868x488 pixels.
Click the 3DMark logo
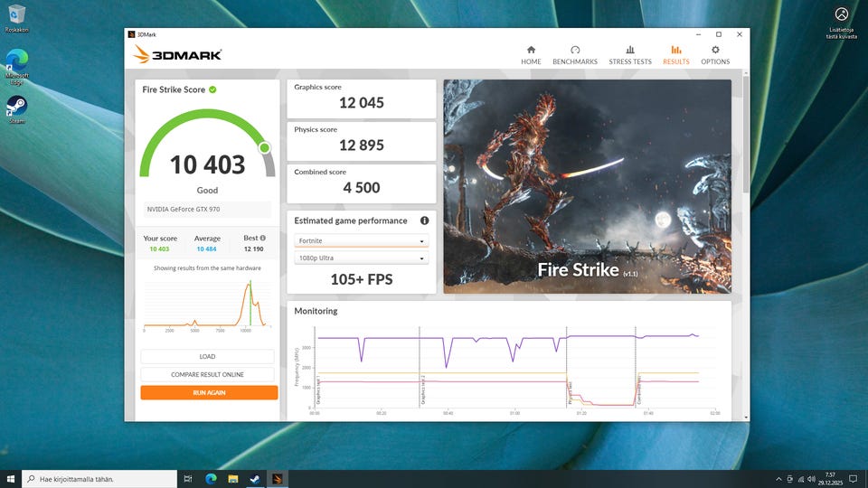pyautogui.click(x=177, y=54)
